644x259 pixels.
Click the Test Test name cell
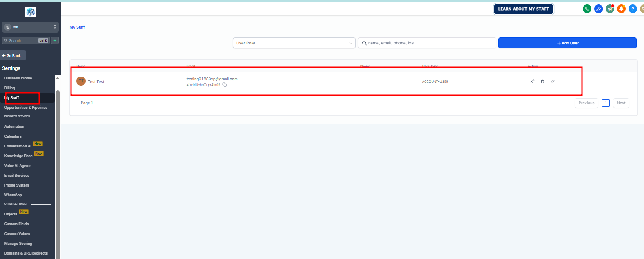click(x=96, y=82)
